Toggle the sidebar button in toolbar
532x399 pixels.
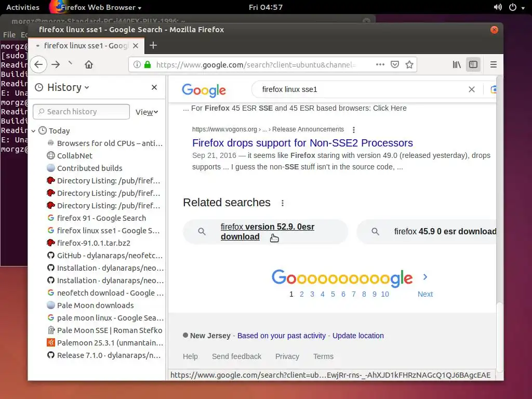(473, 64)
